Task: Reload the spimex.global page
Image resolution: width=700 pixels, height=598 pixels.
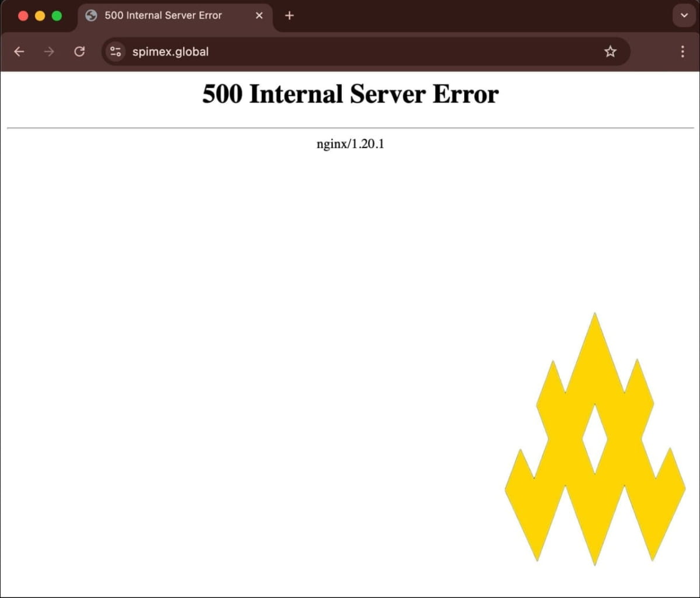Action: pos(79,51)
